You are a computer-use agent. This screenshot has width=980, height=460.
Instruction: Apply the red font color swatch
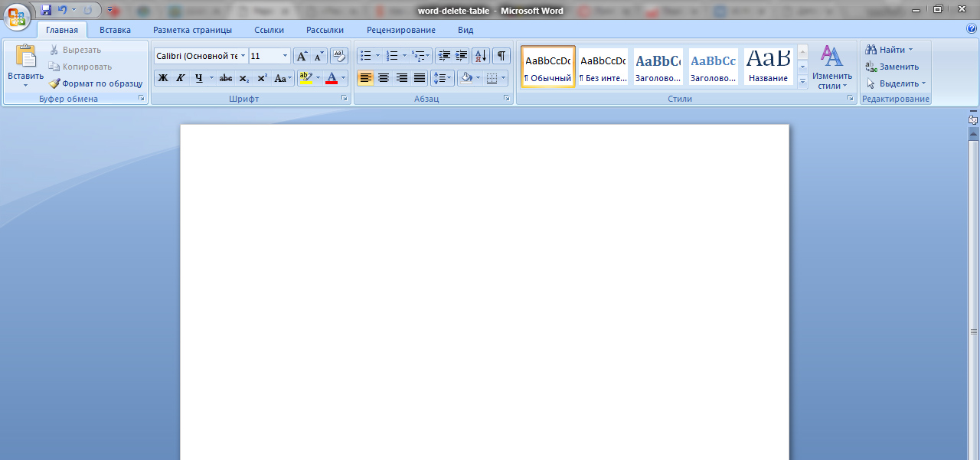332,78
